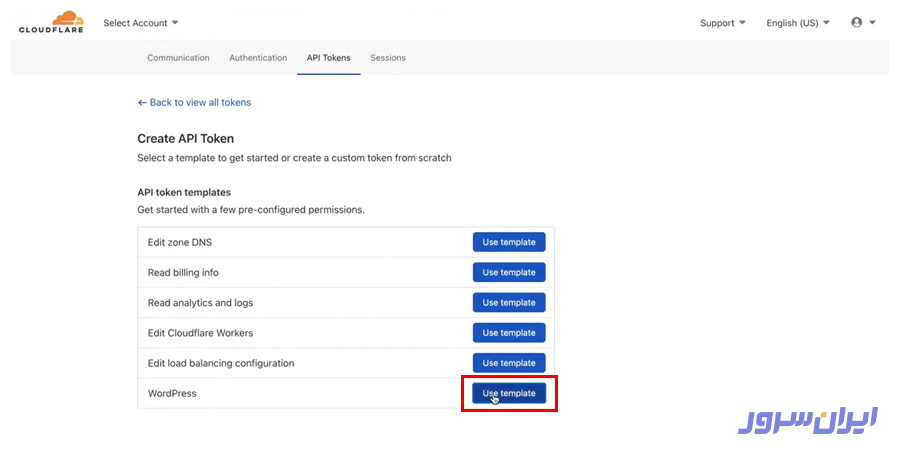Open the English (US) language dropdown
Screen dimensions: 900x450
click(797, 23)
